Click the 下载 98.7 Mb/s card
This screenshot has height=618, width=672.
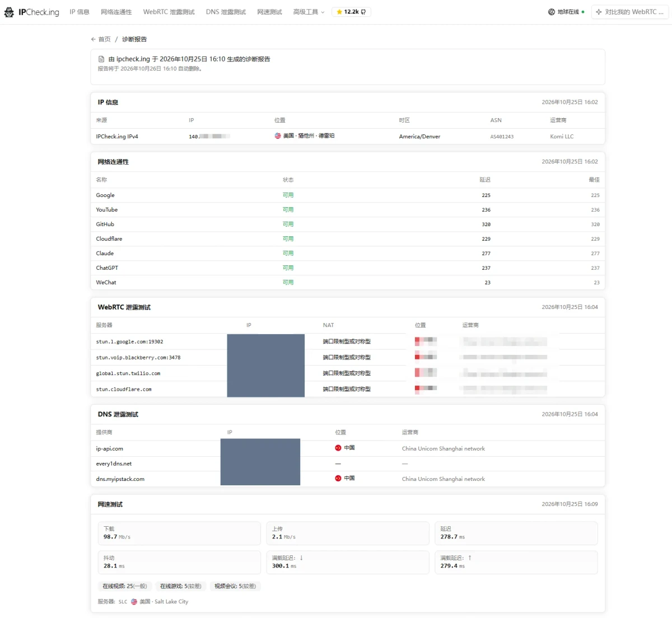[179, 533]
